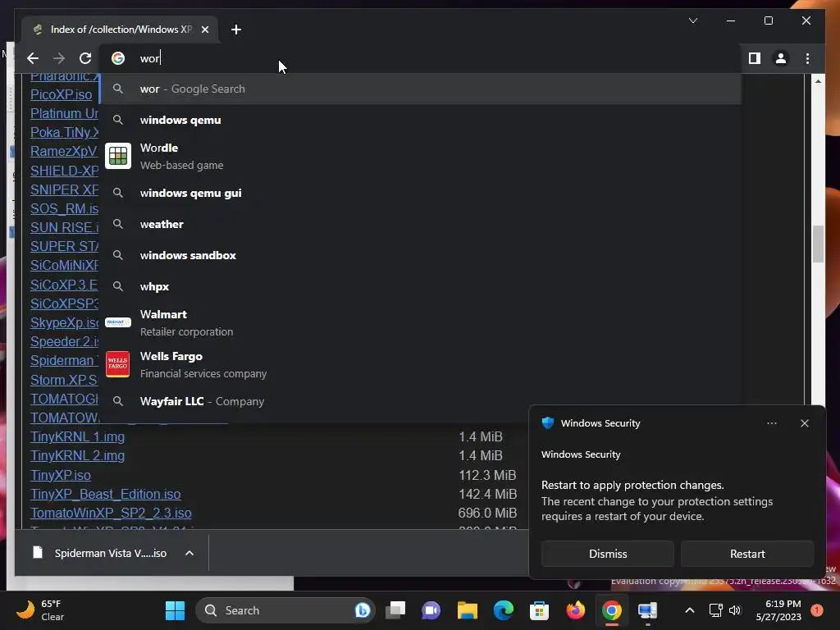Open the clock showing 6:19 PM
This screenshot has width=840, height=630.
(778, 610)
